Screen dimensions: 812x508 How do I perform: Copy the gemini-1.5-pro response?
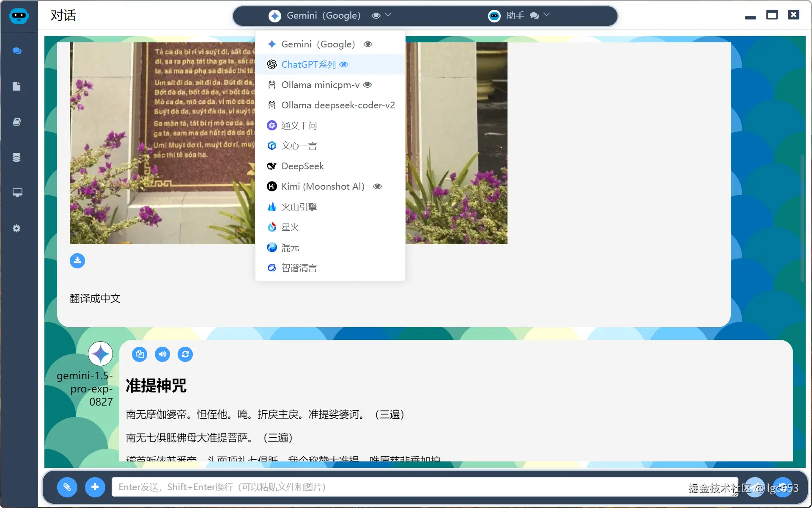pyautogui.click(x=140, y=354)
